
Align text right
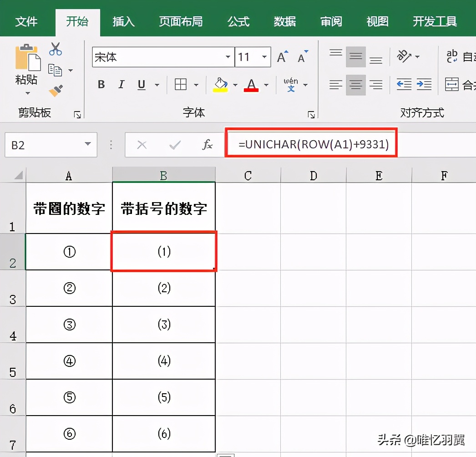(376, 85)
